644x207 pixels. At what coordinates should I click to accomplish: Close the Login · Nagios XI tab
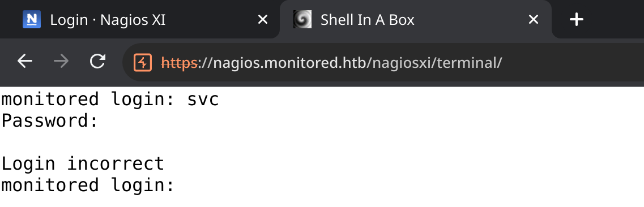tap(262, 19)
